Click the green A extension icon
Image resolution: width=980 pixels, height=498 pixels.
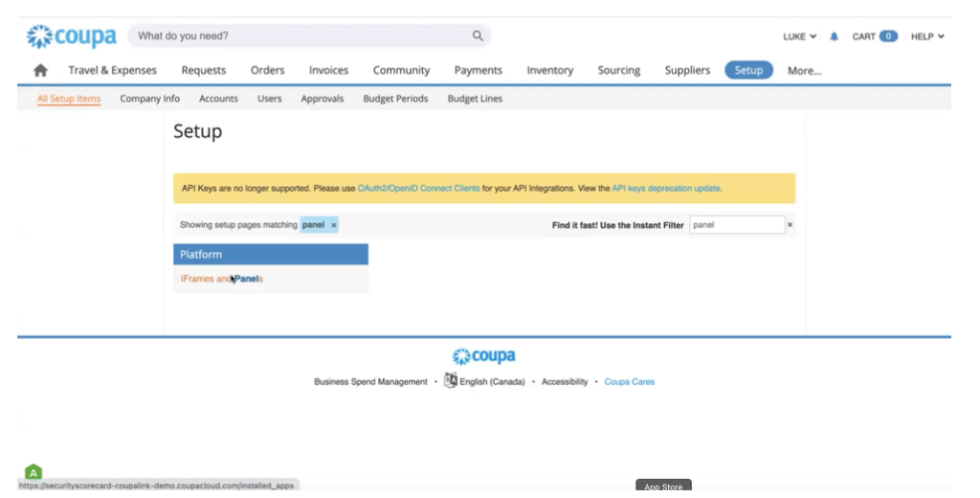33,472
